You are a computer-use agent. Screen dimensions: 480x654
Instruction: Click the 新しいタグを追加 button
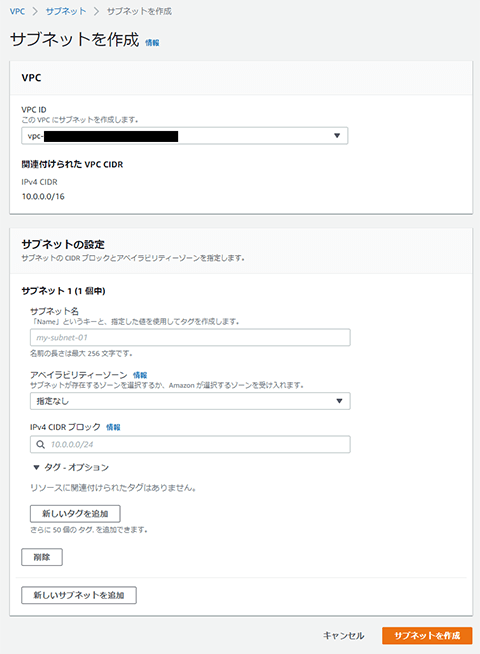click(x=75, y=514)
